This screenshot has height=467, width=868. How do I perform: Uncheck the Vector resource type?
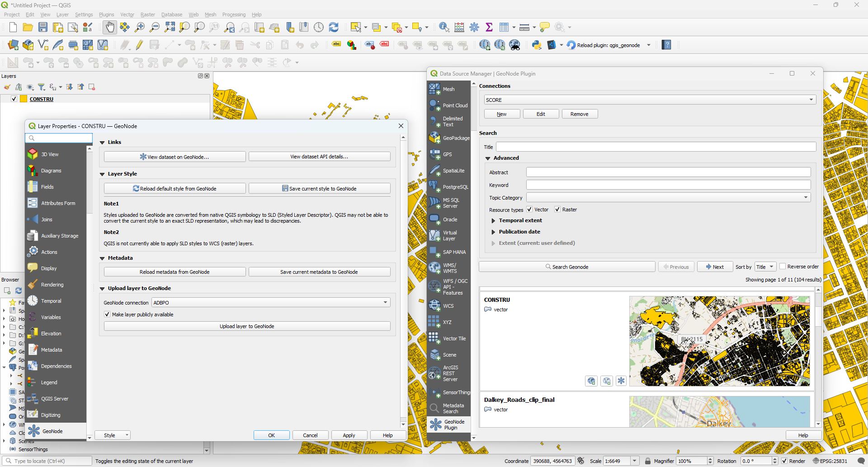click(x=529, y=210)
